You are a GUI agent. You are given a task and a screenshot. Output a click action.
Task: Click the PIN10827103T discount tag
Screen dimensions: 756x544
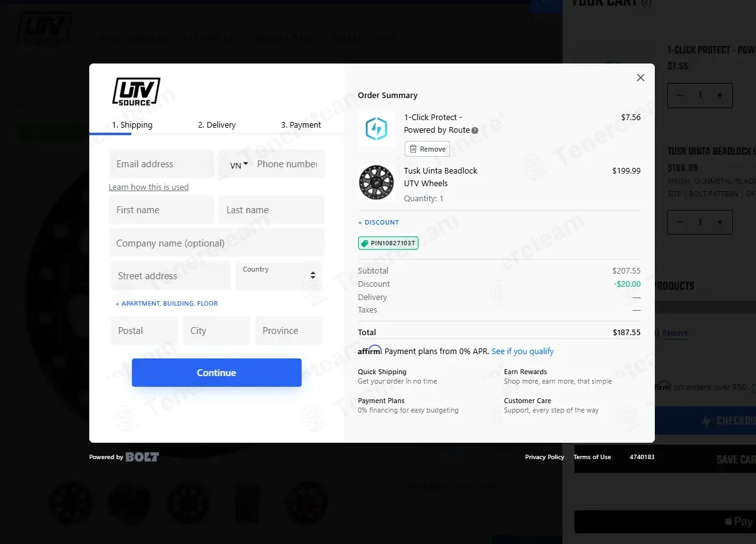(388, 243)
